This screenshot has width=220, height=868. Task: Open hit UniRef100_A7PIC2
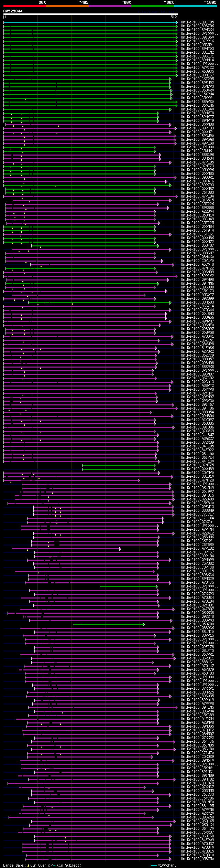197,68
